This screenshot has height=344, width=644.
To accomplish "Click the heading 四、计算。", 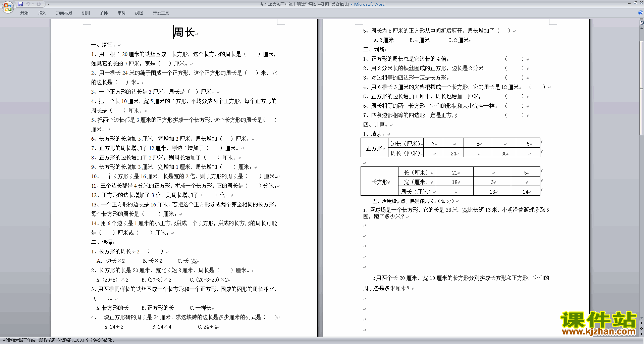I will click(x=376, y=125).
